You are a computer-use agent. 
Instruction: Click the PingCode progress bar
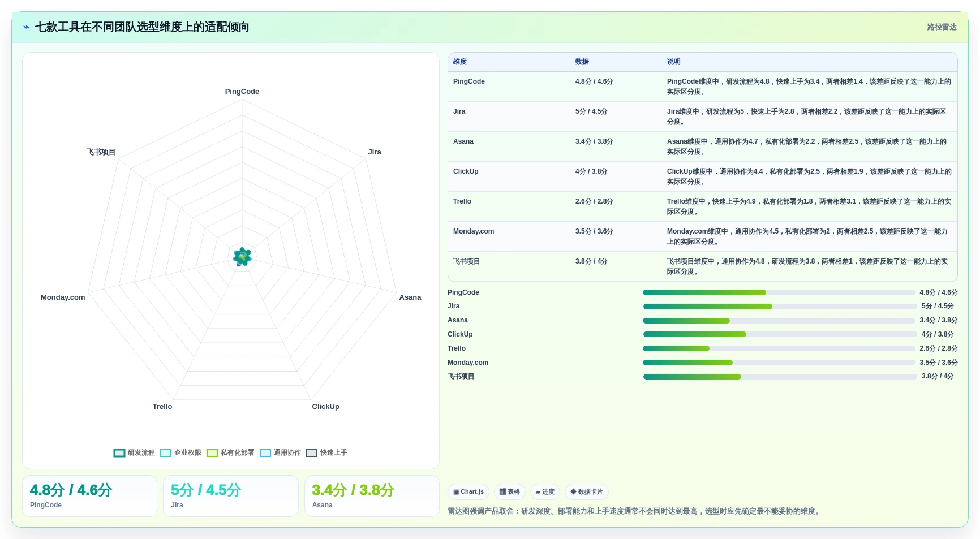point(779,292)
